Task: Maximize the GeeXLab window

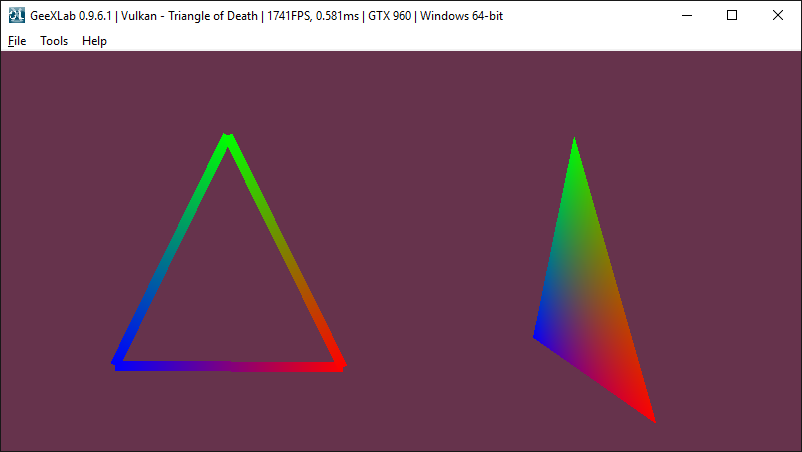Action: pyautogui.click(x=732, y=15)
